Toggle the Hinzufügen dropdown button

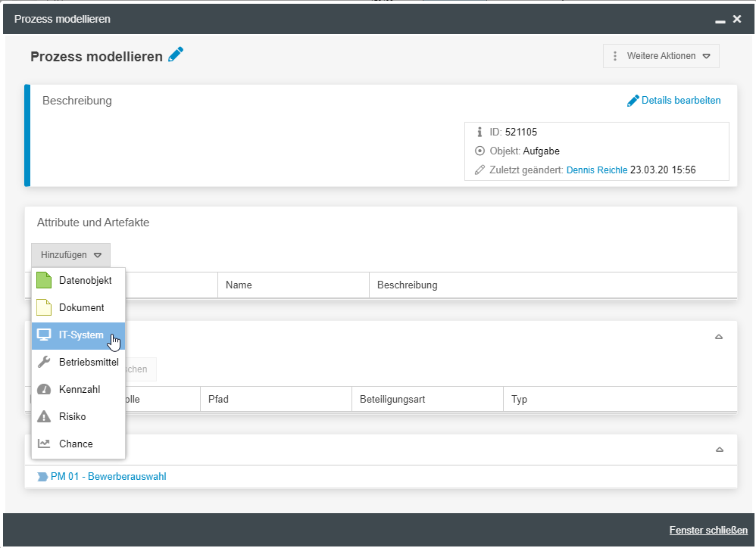pyautogui.click(x=70, y=255)
